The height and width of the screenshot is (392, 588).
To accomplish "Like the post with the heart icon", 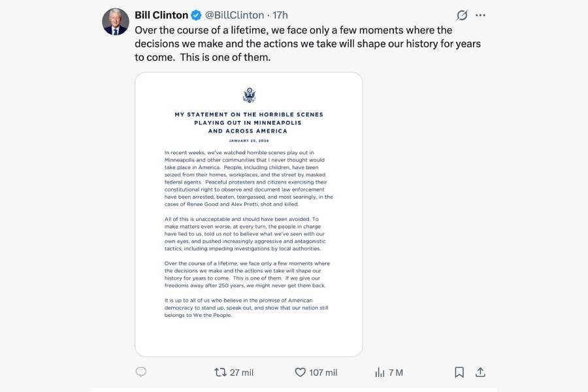I will [300, 372].
